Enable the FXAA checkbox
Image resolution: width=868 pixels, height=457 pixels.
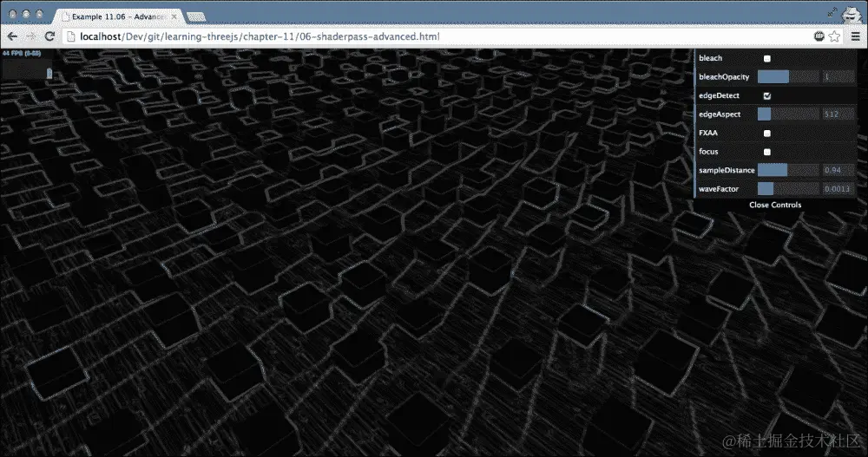coord(766,133)
